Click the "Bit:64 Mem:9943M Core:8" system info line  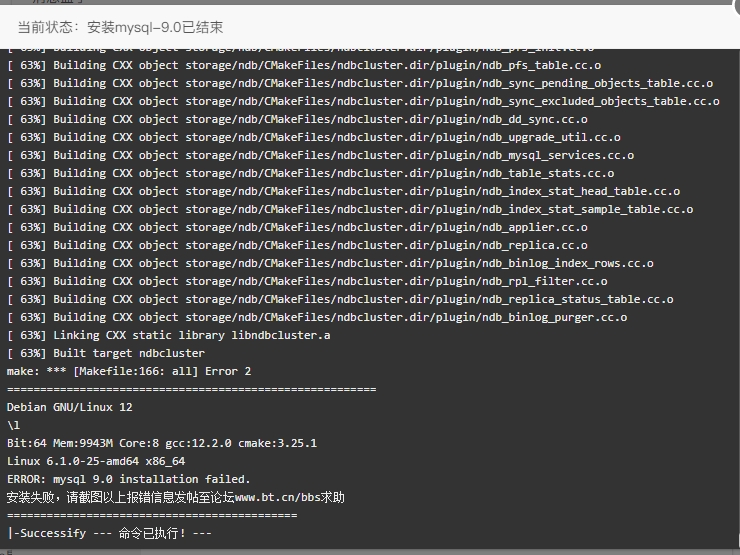(162, 443)
